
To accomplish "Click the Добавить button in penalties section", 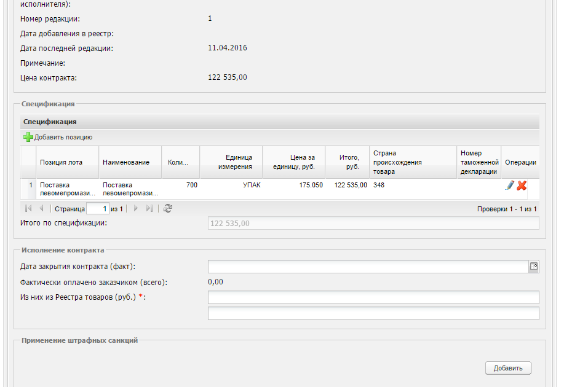I will (508, 368).
